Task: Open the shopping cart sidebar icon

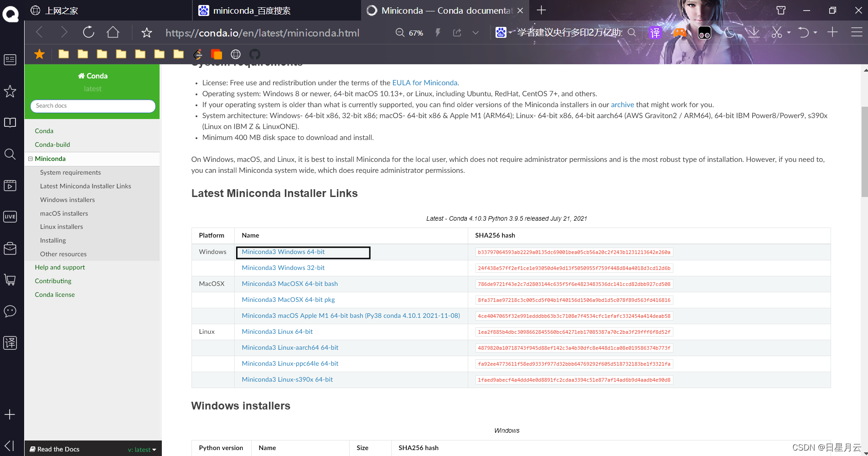Action: tap(10, 280)
